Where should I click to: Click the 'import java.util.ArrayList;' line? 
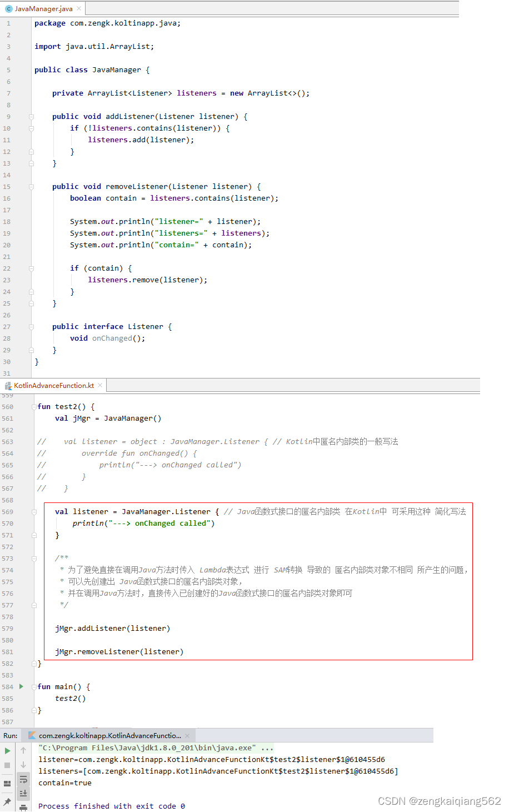coord(94,47)
